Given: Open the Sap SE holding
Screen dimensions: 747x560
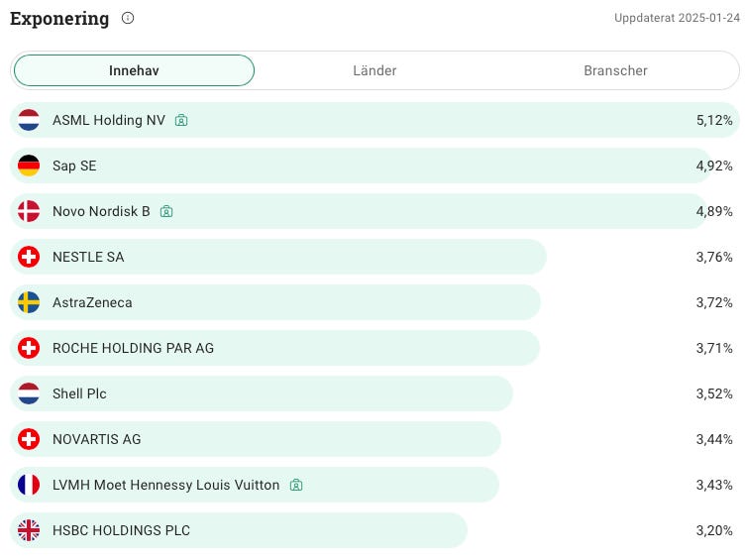Looking at the screenshot, I should pos(374,166).
